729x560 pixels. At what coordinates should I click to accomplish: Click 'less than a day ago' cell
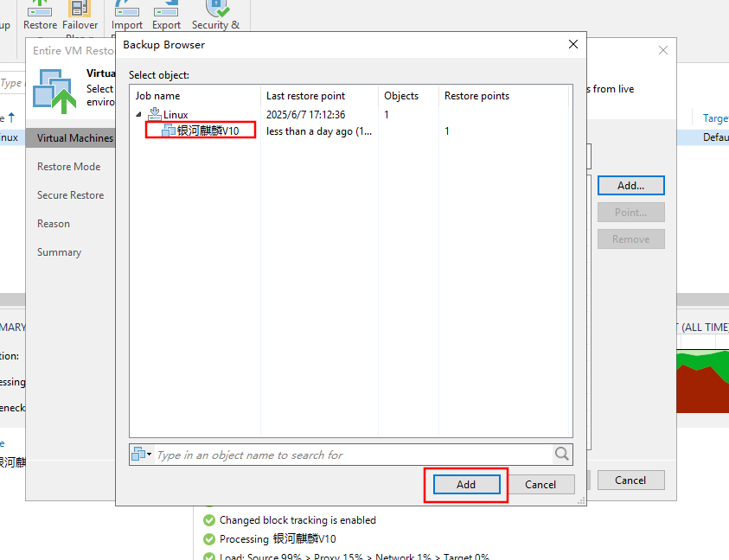tap(319, 131)
